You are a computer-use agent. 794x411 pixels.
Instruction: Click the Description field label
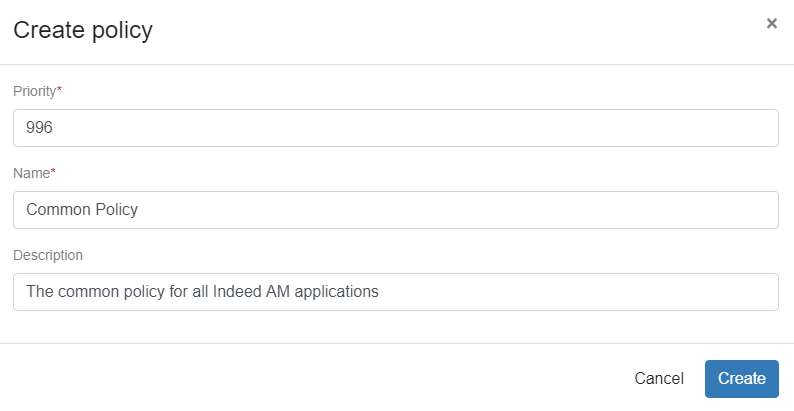coord(48,255)
